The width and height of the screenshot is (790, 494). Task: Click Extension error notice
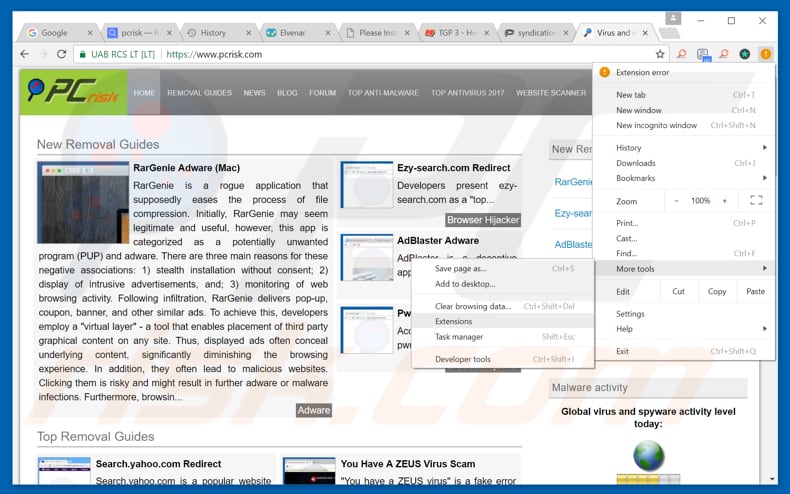(684, 72)
